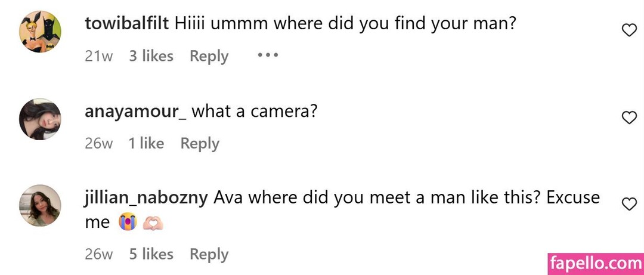Heart the jillian_nabozny comment
This screenshot has height=275, width=644.
point(629,204)
